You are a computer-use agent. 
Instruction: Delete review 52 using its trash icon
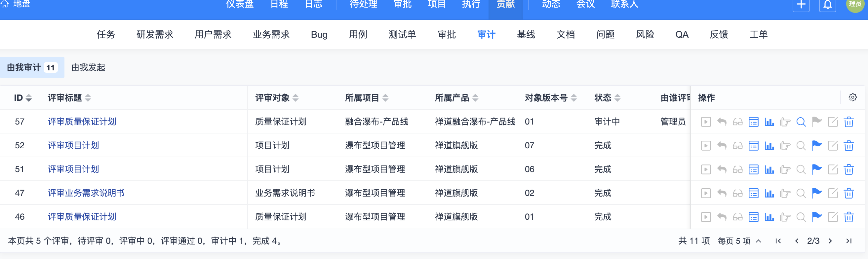[x=848, y=145]
